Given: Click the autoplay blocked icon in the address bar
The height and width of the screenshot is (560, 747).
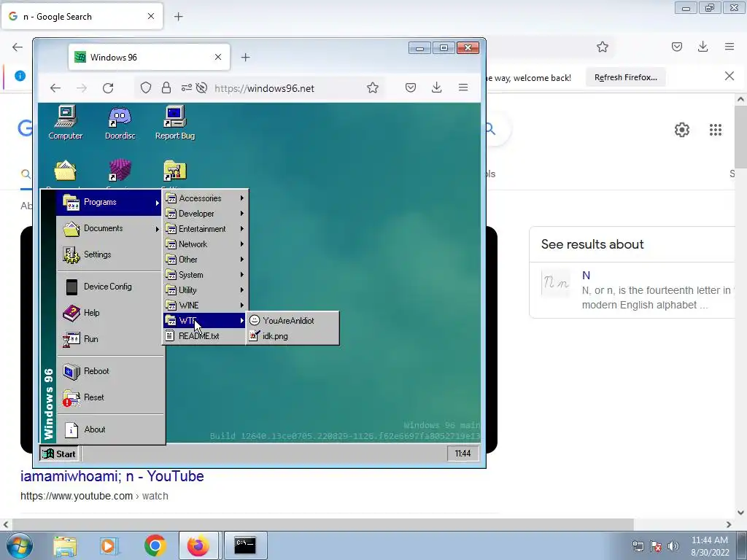Looking at the screenshot, I should click(201, 87).
